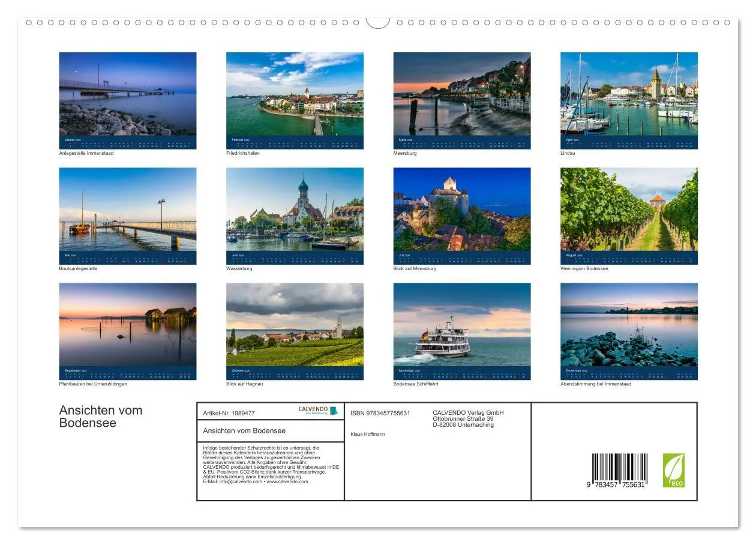Click the Blick auf Hagnau October photo
756x545 pixels.
[295, 325]
